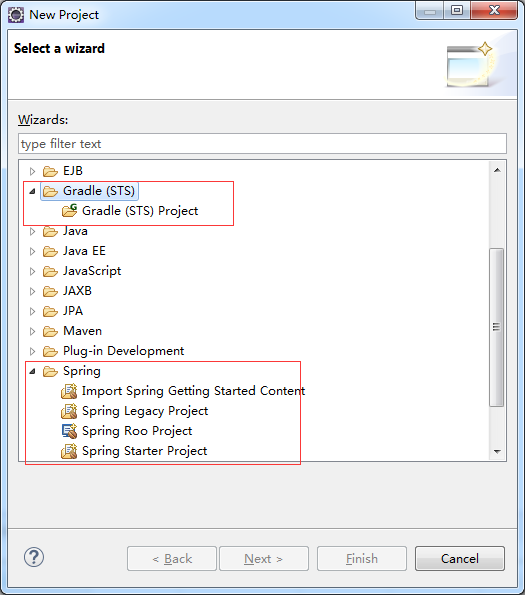This screenshot has height=595, width=525.
Task: Click the JavaScript folder icon
Action: pyautogui.click(x=50, y=271)
